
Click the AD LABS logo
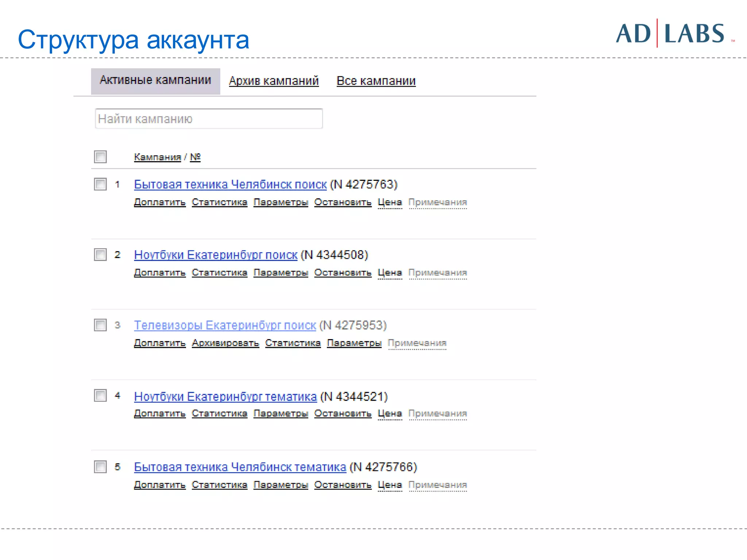click(x=675, y=34)
